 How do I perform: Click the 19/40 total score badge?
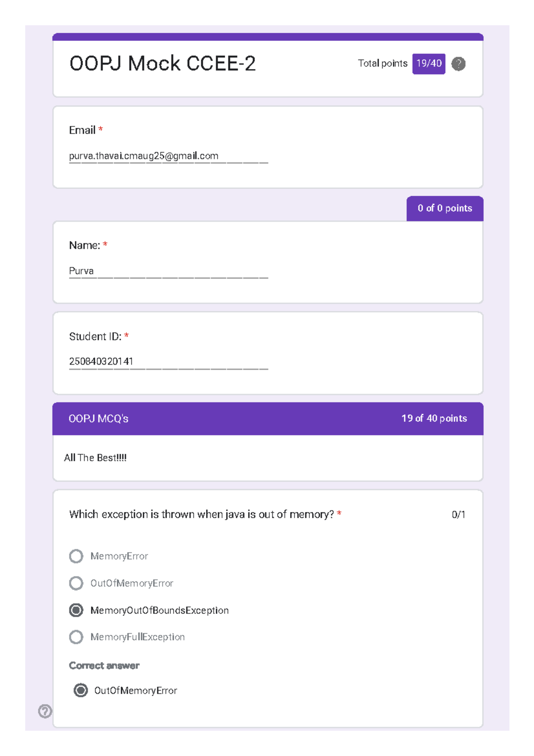(429, 64)
